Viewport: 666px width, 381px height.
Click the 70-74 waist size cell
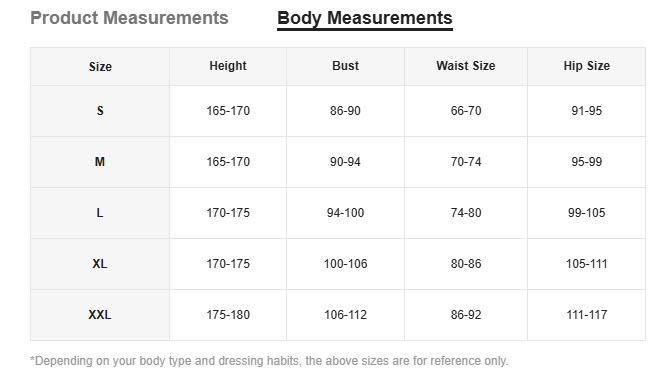coord(466,162)
